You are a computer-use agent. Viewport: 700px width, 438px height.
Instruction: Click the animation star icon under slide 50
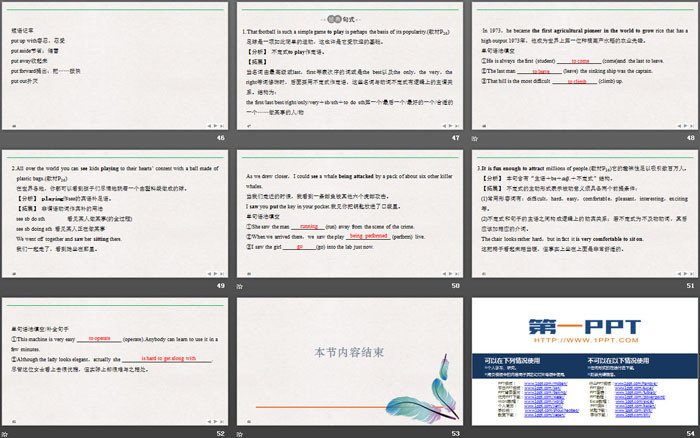pyautogui.click(x=241, y=286)
